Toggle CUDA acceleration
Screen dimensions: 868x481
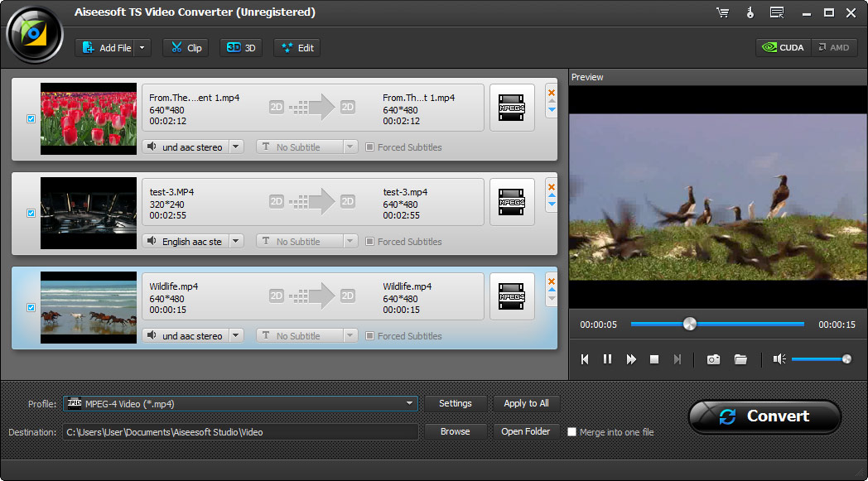tap(784, 47)
